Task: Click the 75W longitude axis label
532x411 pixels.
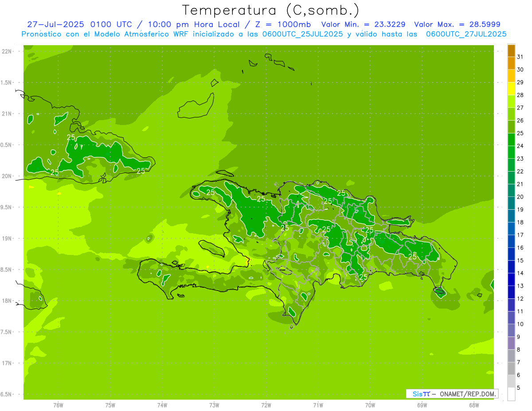Action: pyautogui.click(x=110, y=405)
